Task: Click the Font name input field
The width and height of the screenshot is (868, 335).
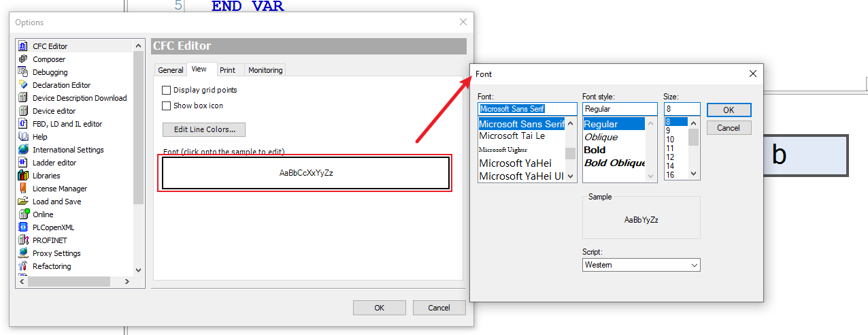Action: pos(527,109)
